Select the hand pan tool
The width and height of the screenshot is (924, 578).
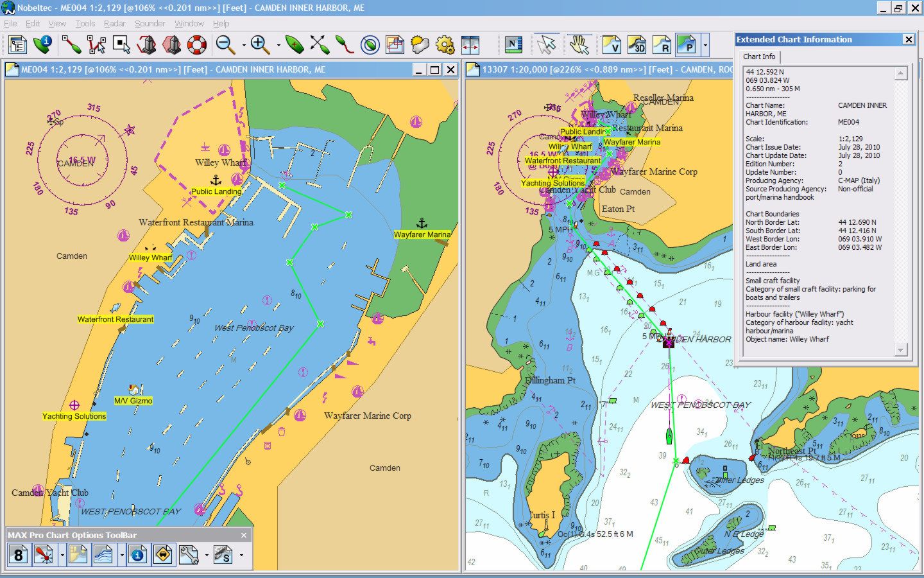[x=579, y=45]
